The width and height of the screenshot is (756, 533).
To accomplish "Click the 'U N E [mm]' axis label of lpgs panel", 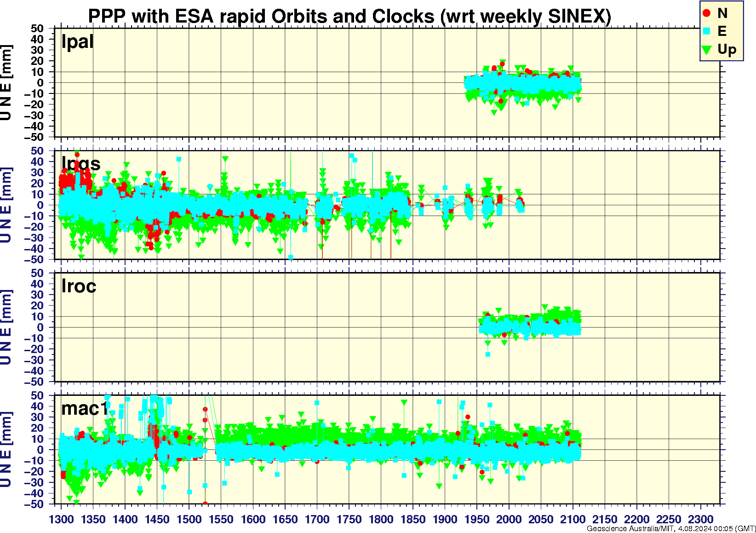I will (x=6, y=205).
